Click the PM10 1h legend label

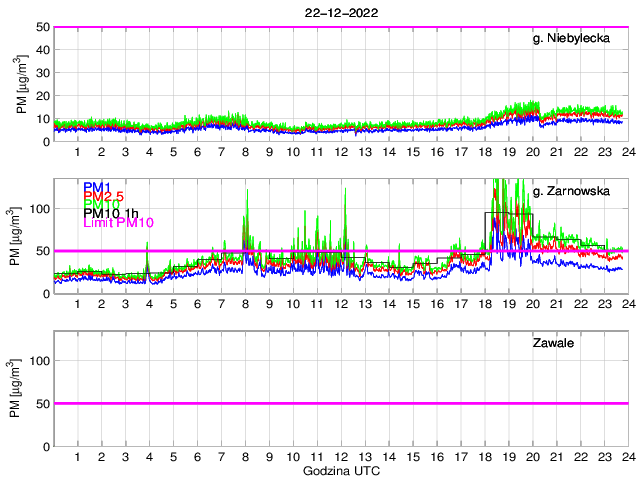111,214
